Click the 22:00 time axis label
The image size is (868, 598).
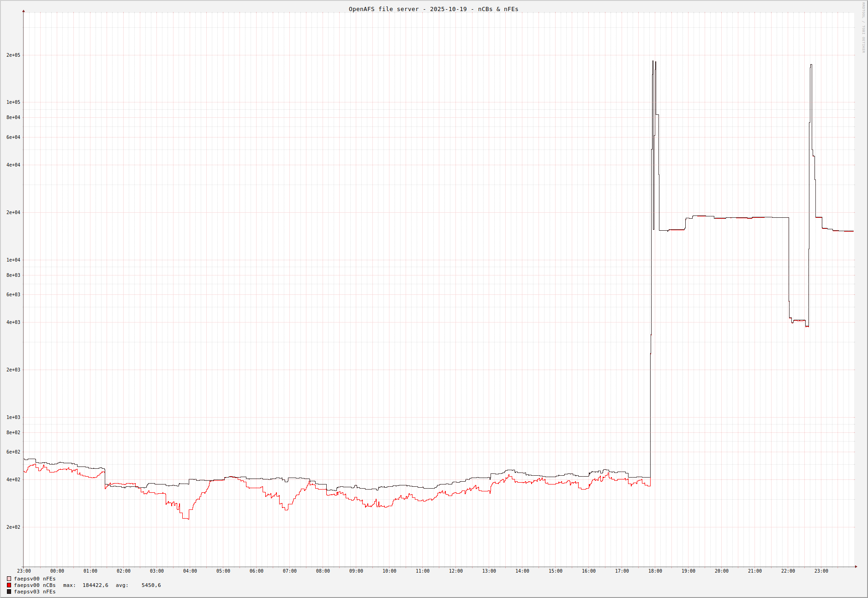[788, 571]
